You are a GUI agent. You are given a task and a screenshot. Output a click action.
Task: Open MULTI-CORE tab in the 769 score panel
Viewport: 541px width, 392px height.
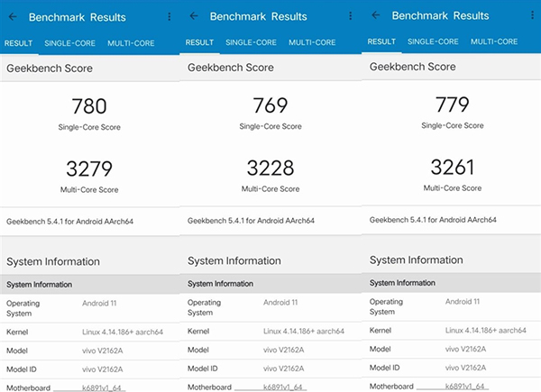coord(312,43)
